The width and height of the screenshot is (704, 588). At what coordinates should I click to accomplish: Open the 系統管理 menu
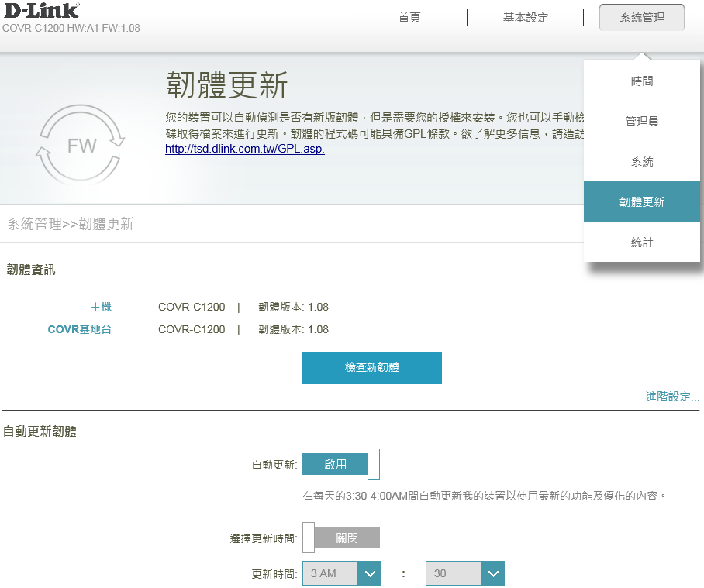642,17
